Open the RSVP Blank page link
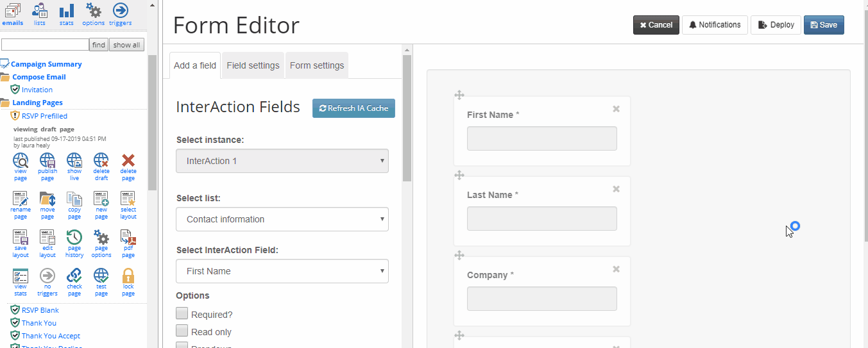868x348 pixels. click(40, 310)
